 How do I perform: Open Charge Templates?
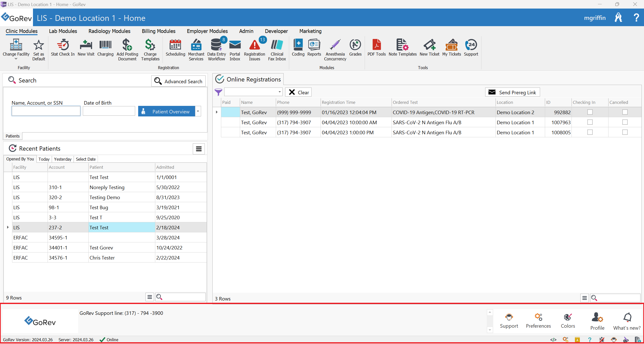click(150, 50)
